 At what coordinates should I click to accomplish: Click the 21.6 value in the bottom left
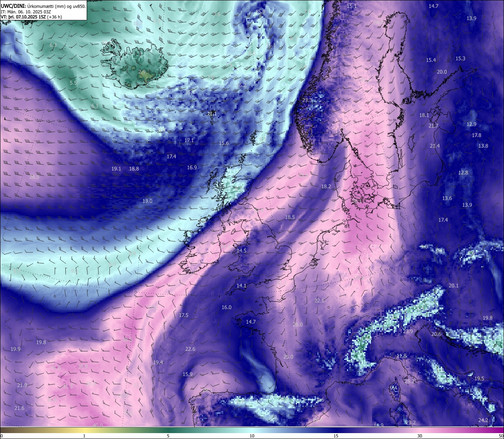[19, 408]
